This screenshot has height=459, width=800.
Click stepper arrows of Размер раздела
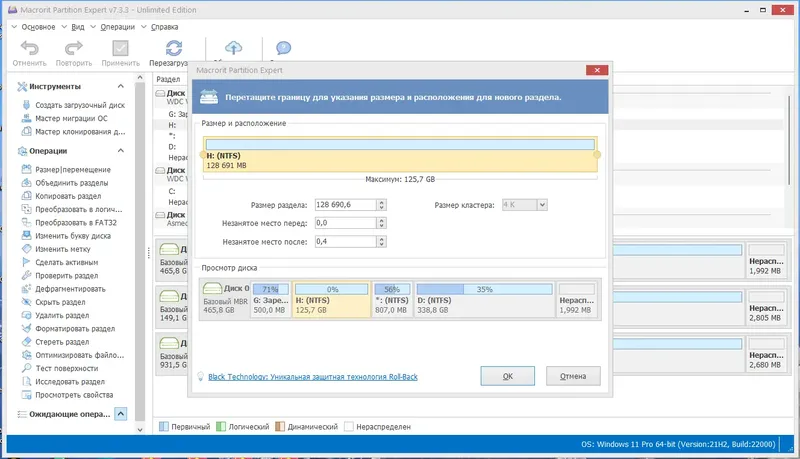tap(381, 205)
